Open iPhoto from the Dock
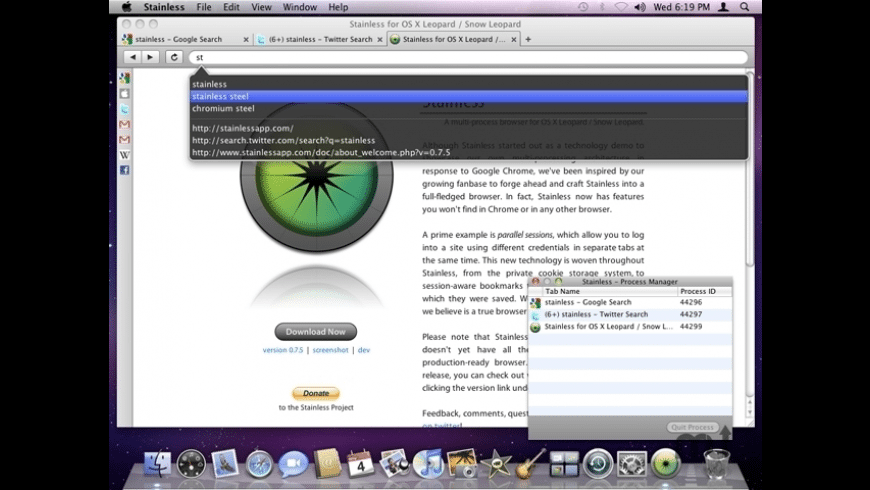Screen dimensions: 870x490 pos(462,463)
